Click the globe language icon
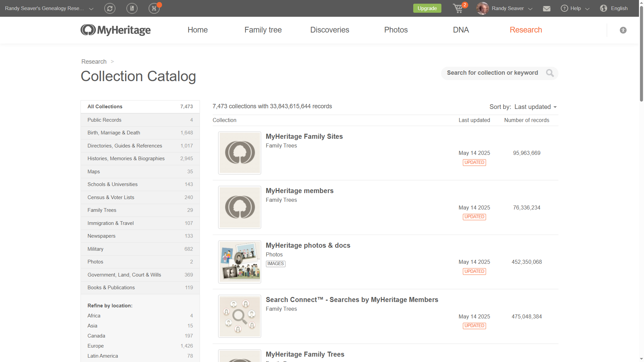Screen dimensions: 644x362 click(x=603, y=8)
